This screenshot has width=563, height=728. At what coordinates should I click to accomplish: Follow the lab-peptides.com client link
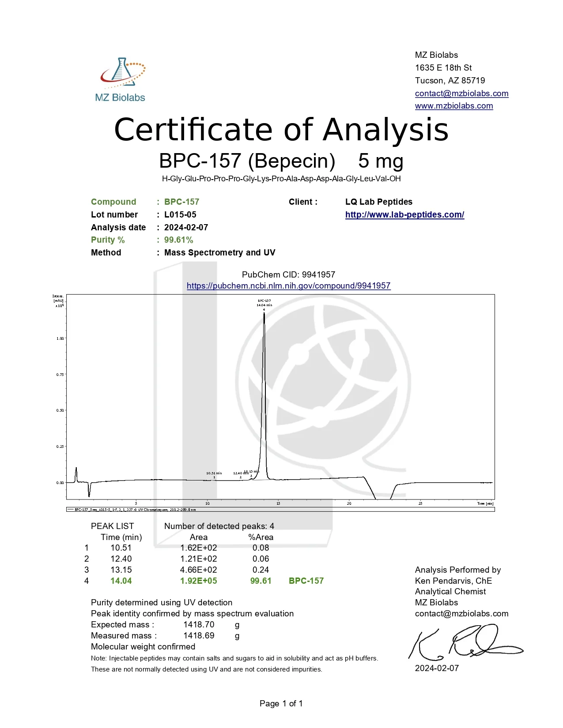tap(404, 215)
